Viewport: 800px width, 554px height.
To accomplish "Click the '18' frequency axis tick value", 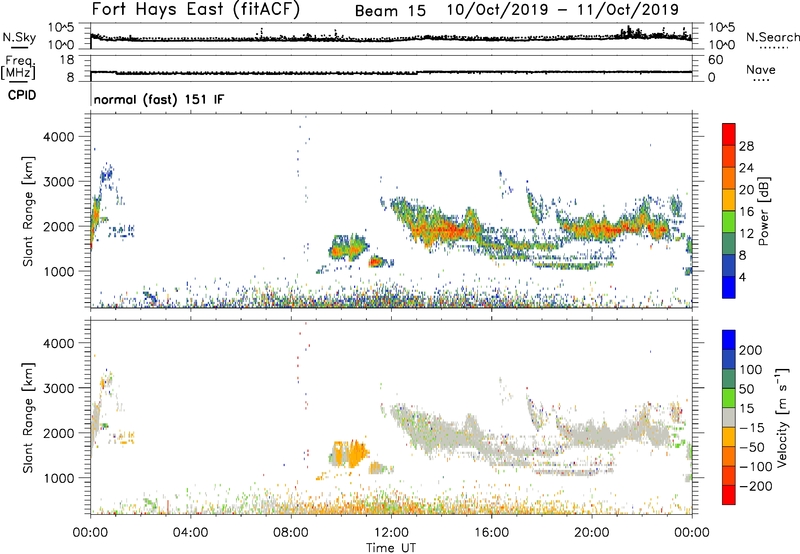I will 67,60.
